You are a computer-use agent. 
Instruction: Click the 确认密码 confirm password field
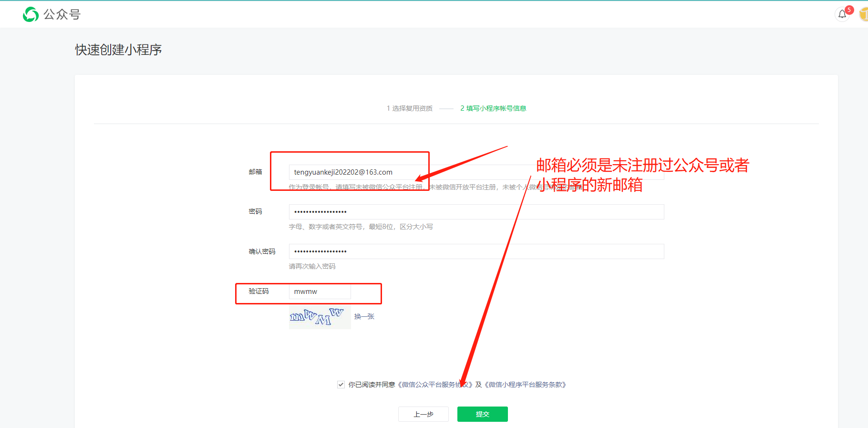click(476, 251)
